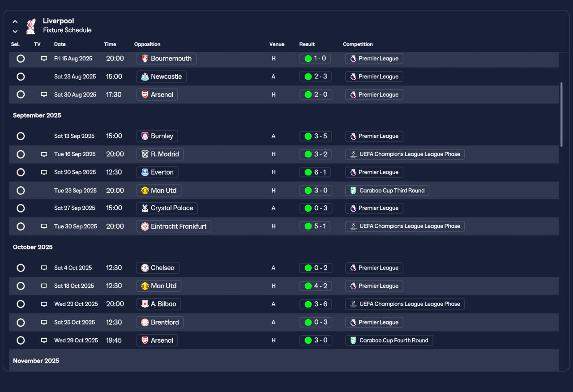Click the 17:30 kick-off time
573x392 pixels.
click(114, 95)
